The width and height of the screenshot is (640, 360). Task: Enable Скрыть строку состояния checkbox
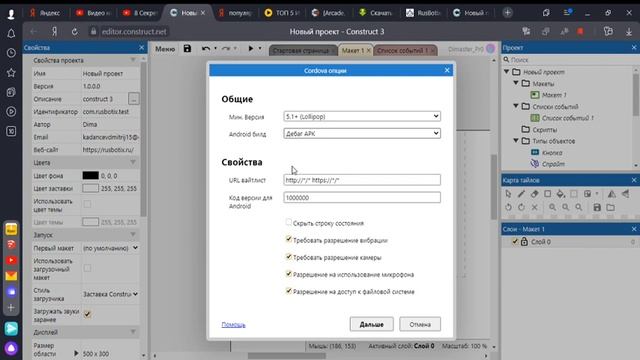point(289,222)
